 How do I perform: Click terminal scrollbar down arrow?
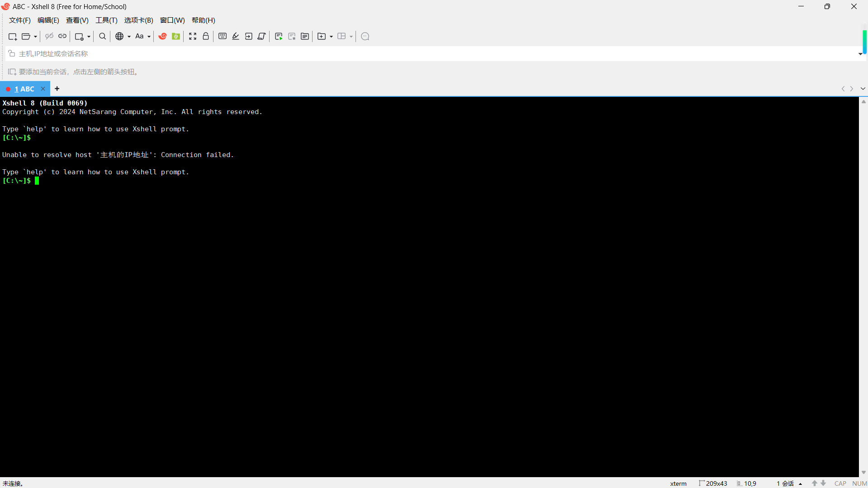(863, 473)
